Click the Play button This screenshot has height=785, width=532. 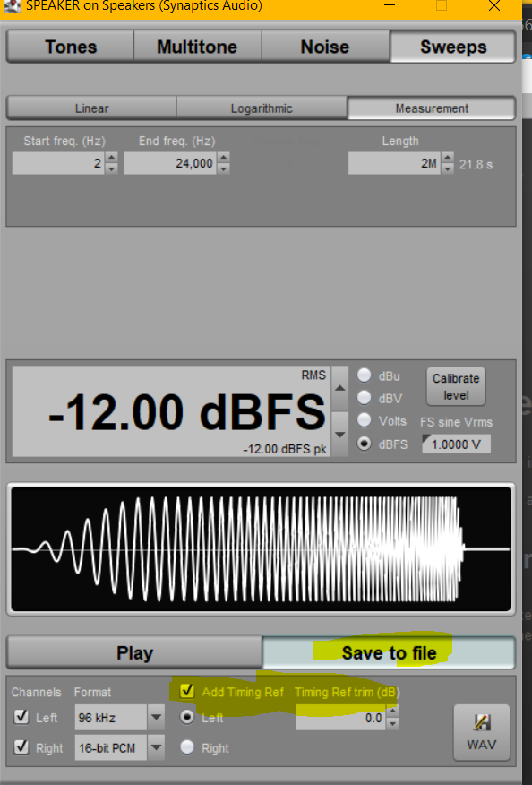(x=134, y=653)
